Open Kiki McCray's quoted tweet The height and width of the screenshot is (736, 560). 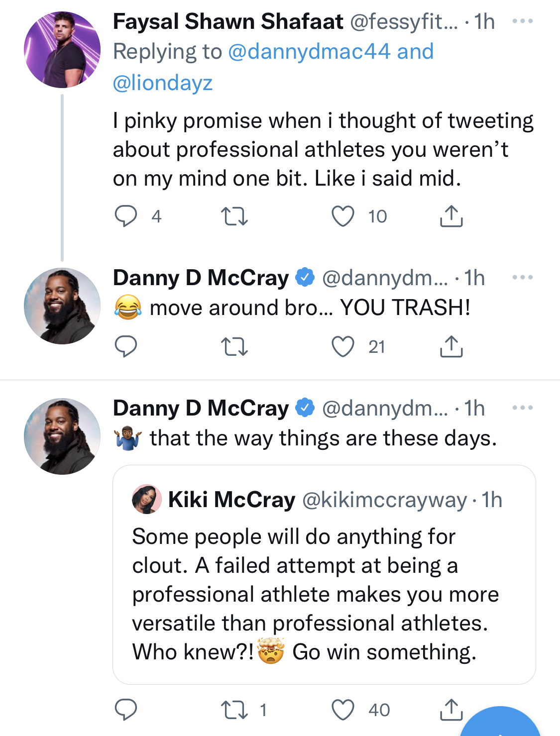tap(324, 575)
